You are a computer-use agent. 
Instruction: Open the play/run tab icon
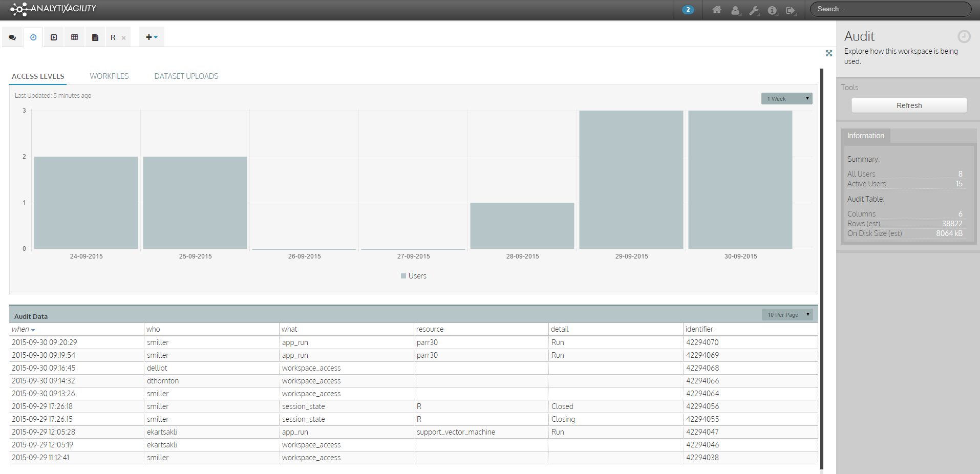54,37
